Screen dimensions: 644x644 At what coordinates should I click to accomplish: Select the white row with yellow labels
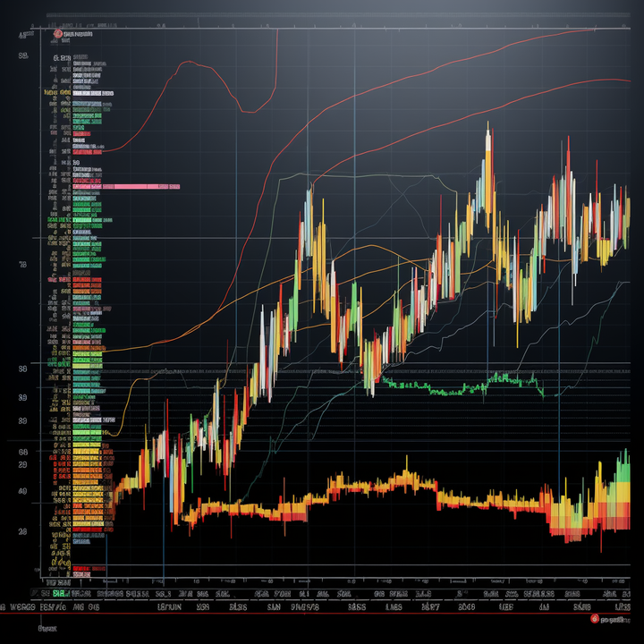(x=79, y=93)
